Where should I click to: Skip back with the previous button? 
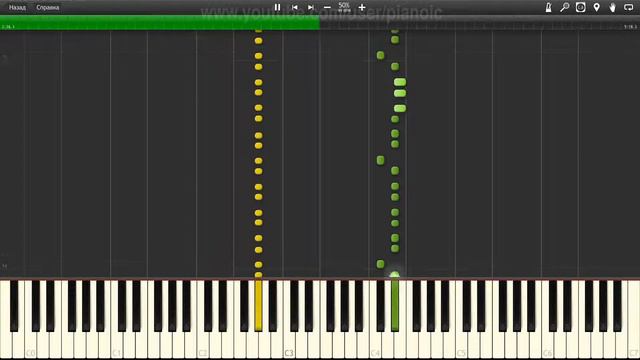point(294,7)
